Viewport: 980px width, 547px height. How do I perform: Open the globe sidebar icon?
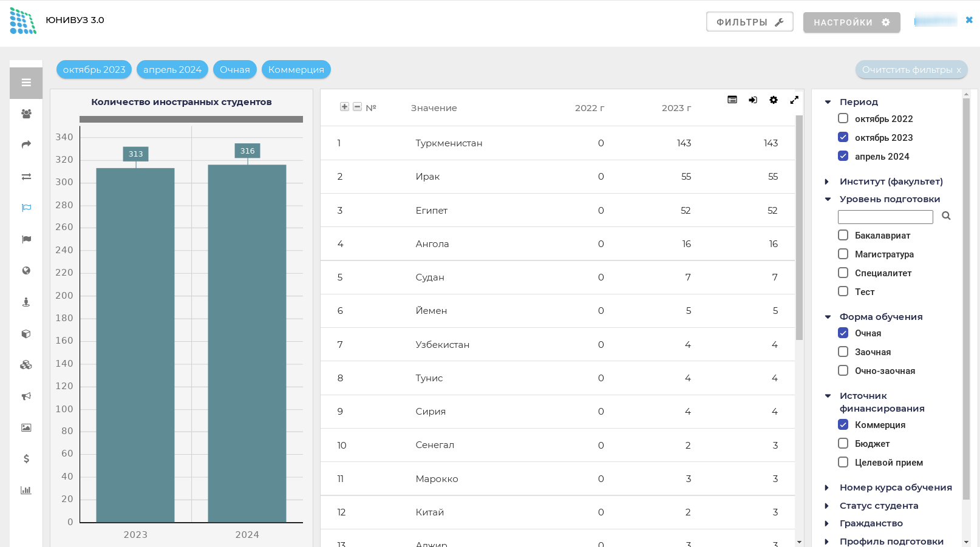coord(26,271)
